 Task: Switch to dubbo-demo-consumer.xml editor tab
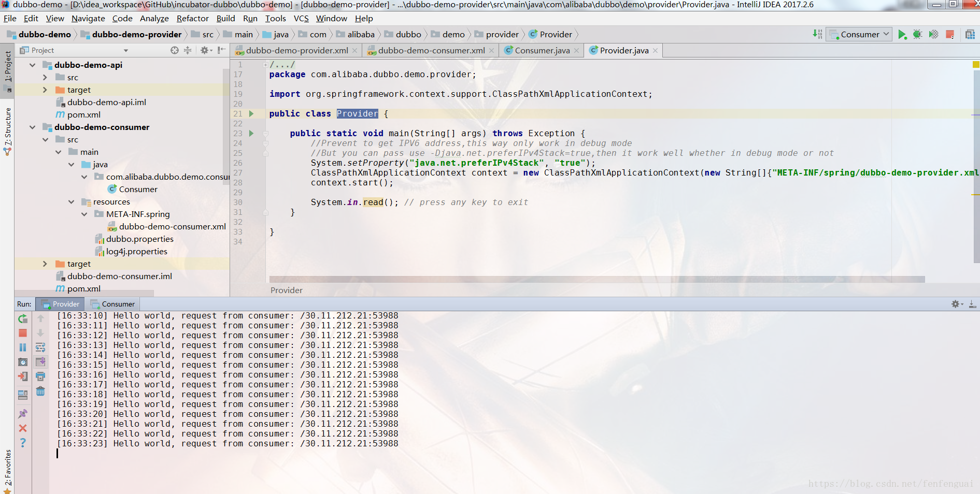(x=431, y=50)
